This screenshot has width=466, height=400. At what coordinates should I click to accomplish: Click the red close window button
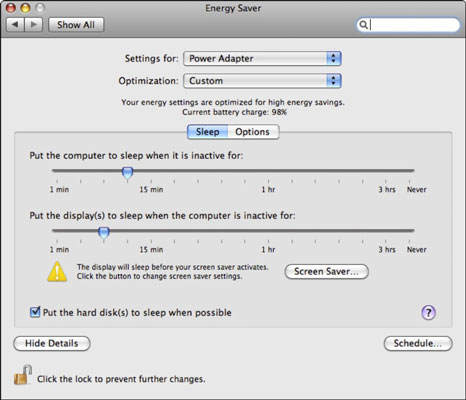(11, 8)
